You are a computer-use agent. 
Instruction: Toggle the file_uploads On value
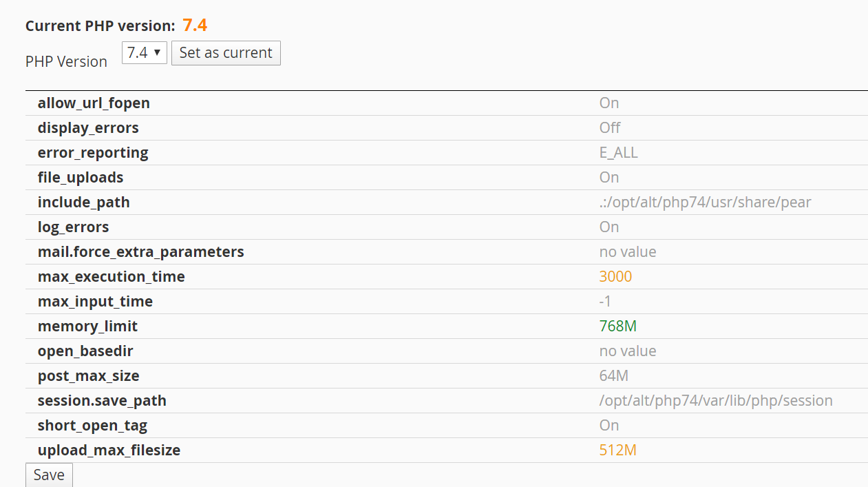pyautogui.click(x=609, y=178)
